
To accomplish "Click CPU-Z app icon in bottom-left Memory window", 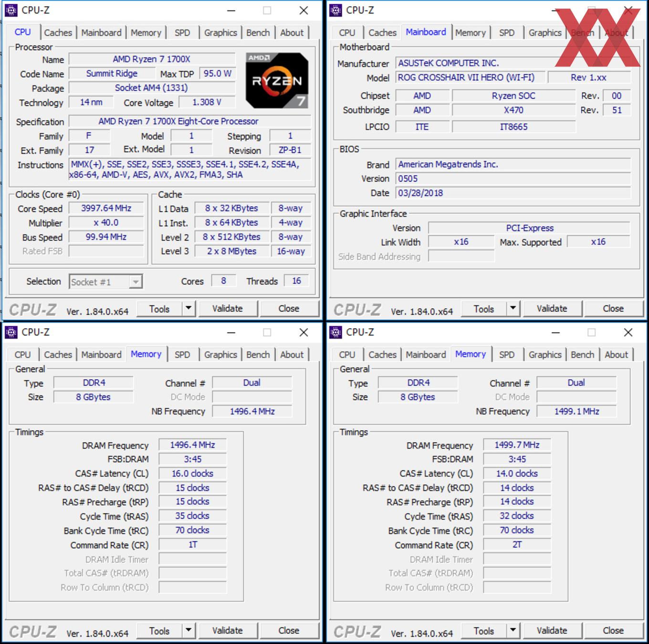I will click(11, 332).
